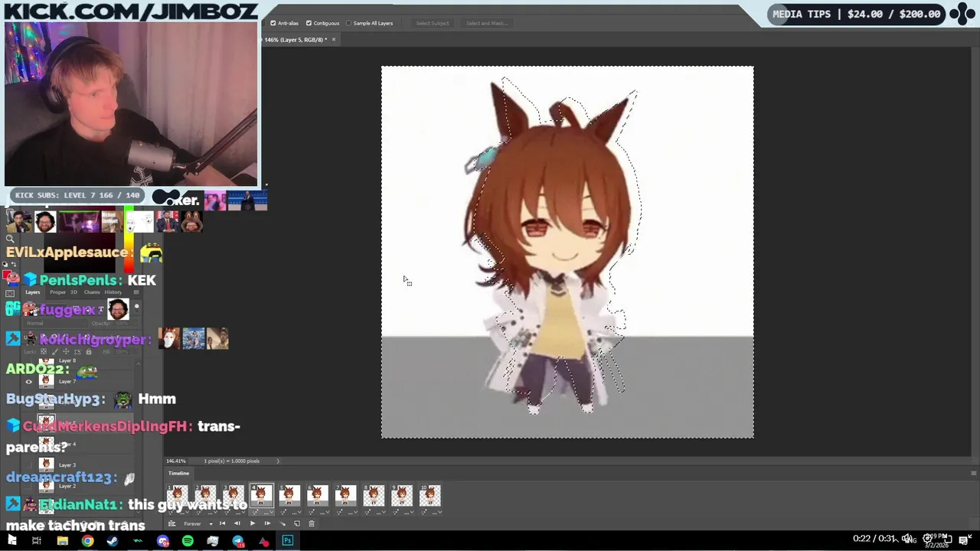Click the 146.41% zoom field
Screen dimensions: 980x551
[x=176, y=461]
